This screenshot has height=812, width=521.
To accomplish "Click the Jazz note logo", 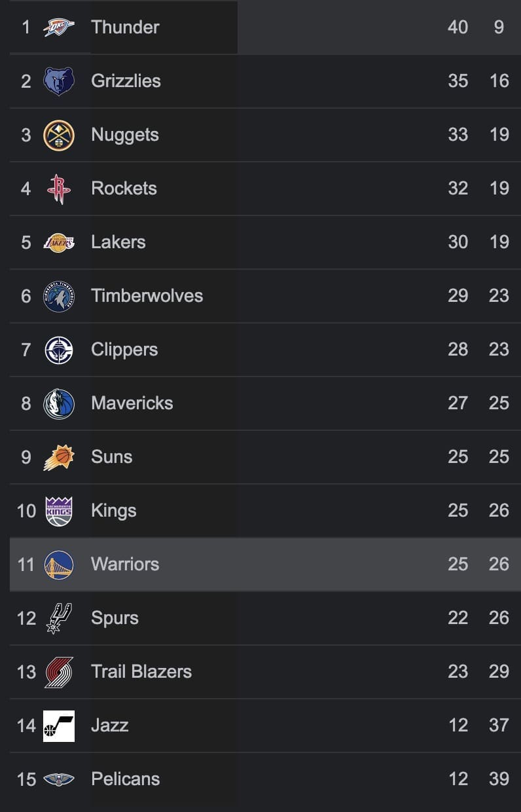I will (59, 726).
